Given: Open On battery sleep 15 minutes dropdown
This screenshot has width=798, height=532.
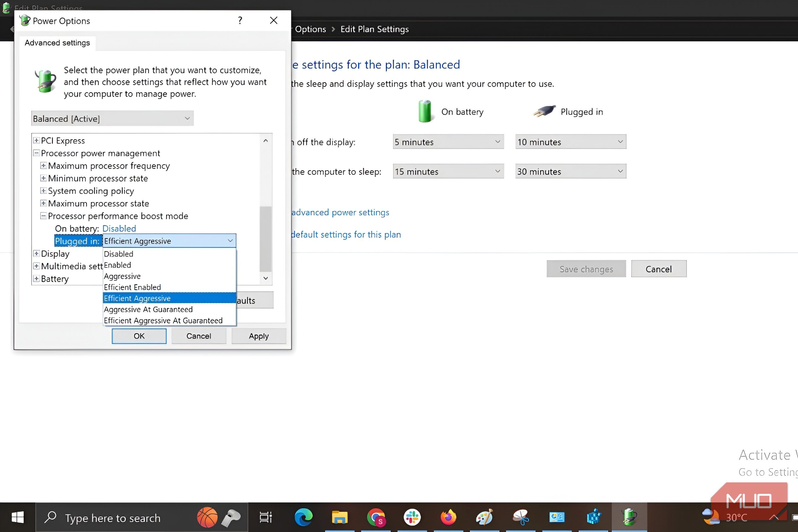Looking at the screenshot, I should [x=448, y=171].
